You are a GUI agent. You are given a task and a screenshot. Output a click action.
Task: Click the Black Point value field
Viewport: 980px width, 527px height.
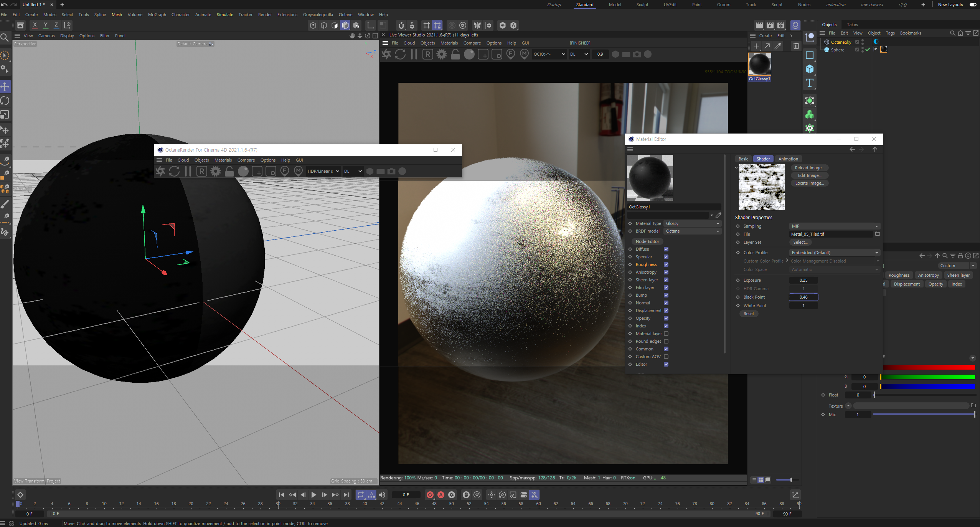(803, 297)
